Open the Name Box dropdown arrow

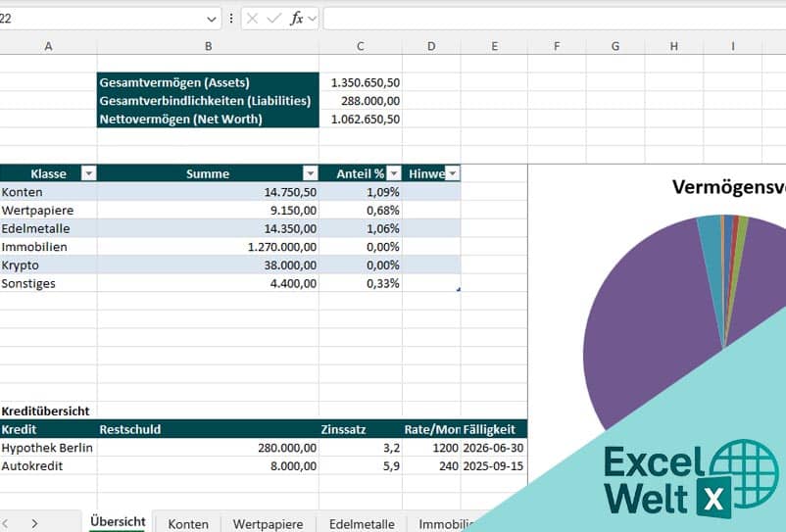click(x=213, y=19)
